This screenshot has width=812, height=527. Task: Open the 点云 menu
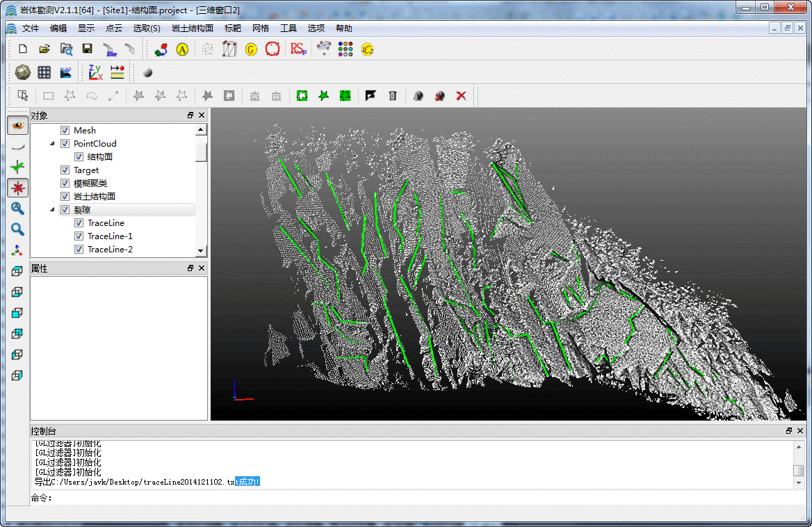click(x=114, y=29)
